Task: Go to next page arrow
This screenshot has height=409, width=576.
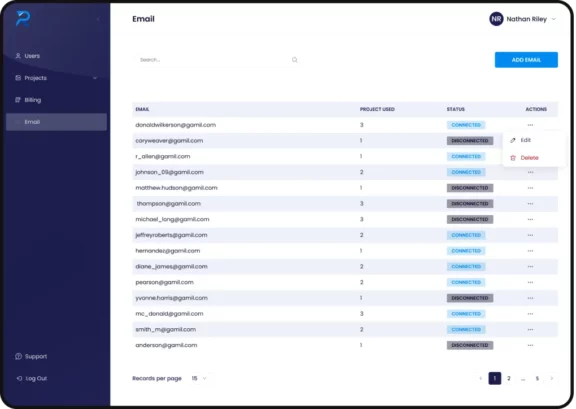Action: pyautogui.click(x=551, y=378)
